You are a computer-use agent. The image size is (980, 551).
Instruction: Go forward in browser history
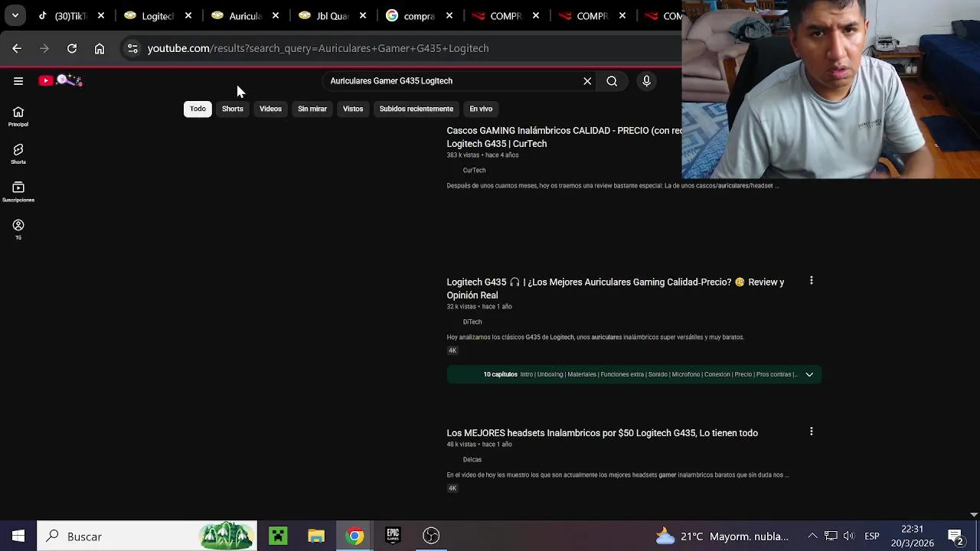click(44, 48)
